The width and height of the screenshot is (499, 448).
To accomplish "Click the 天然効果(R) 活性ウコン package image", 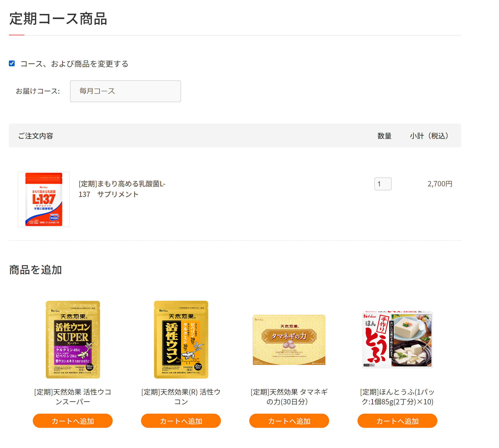I will (181, 340).
